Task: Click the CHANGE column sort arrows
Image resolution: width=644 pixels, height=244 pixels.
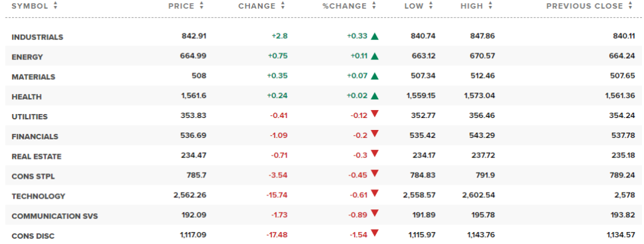Action: click(x=283, y=6)
